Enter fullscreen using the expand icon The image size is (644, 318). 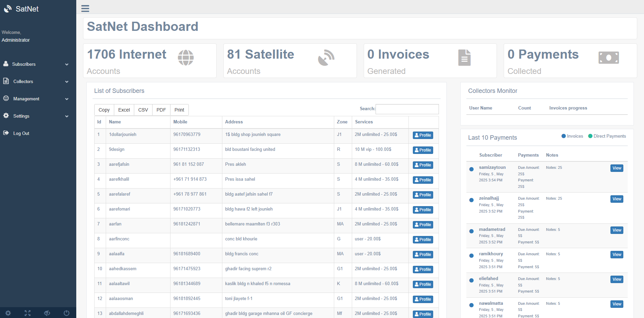[27, 313]
